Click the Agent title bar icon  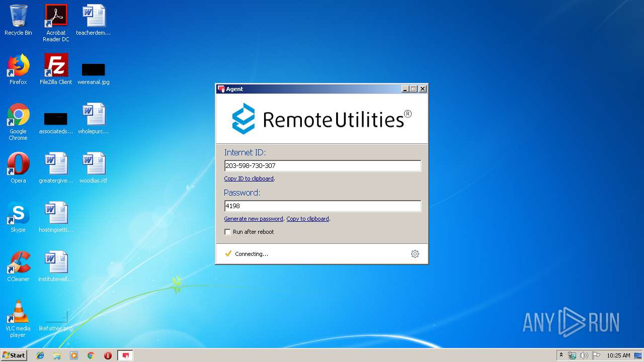(221, 89)
